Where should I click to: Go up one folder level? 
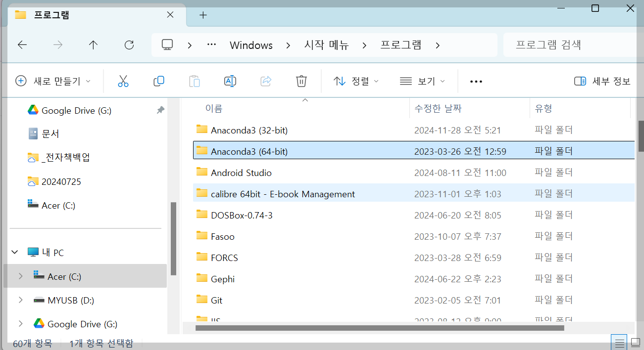93,45
